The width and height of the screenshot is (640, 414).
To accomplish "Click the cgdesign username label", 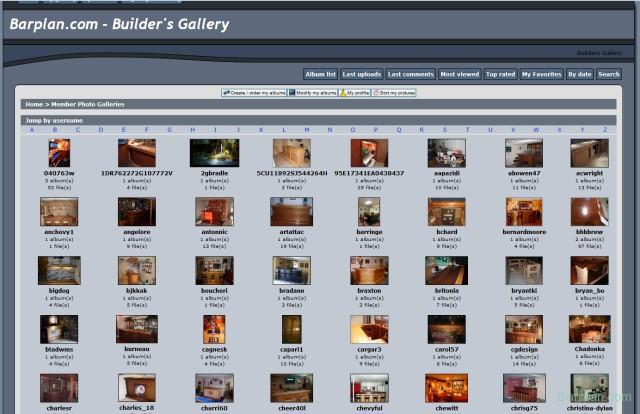I will coord(524,349).
